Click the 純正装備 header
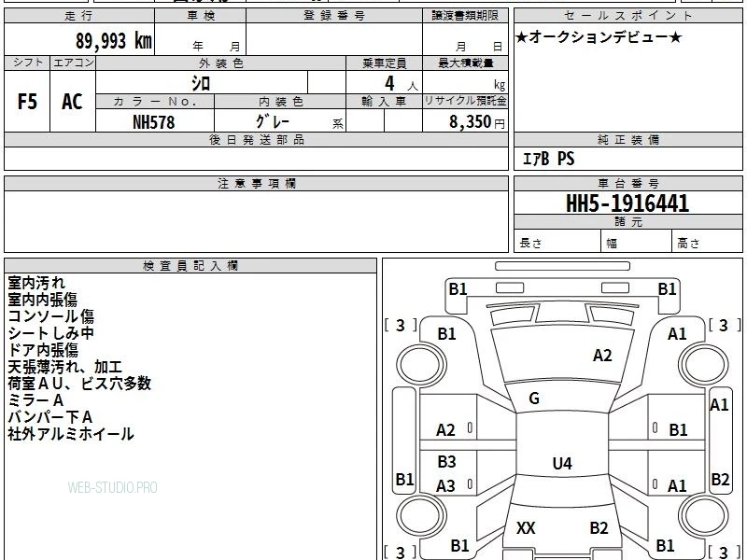Screen dimensions: 747x560 (x=627, y=139)
